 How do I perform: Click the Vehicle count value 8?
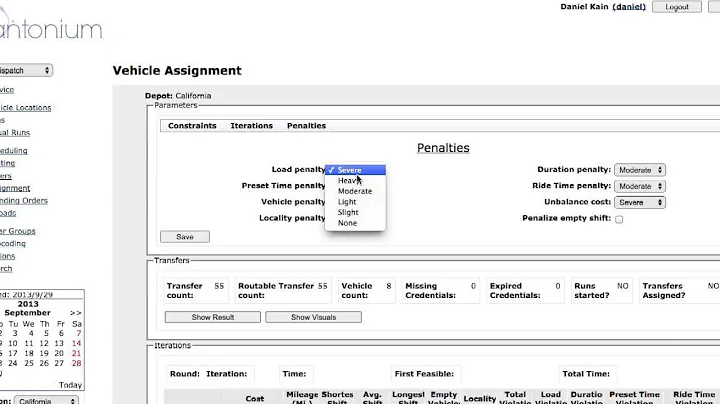click(x=388, y=286)
